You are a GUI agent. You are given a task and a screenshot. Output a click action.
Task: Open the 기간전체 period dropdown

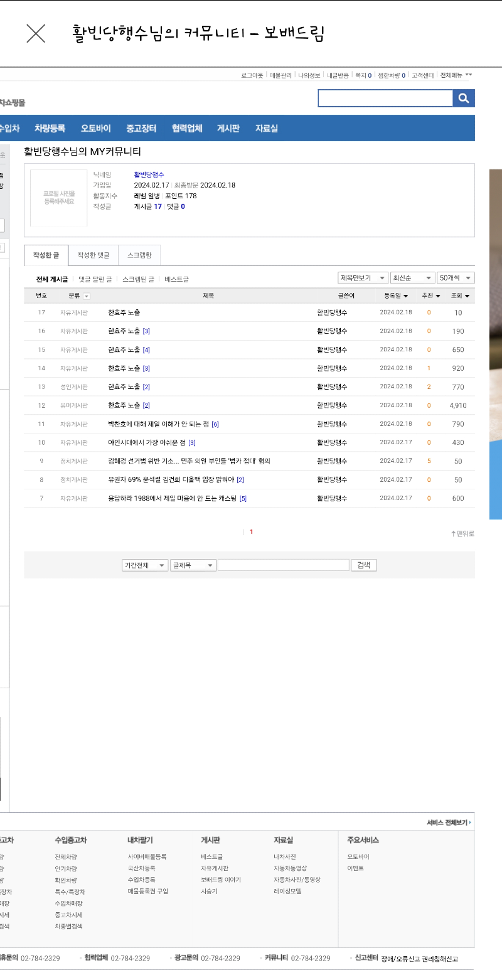[145, 565]
